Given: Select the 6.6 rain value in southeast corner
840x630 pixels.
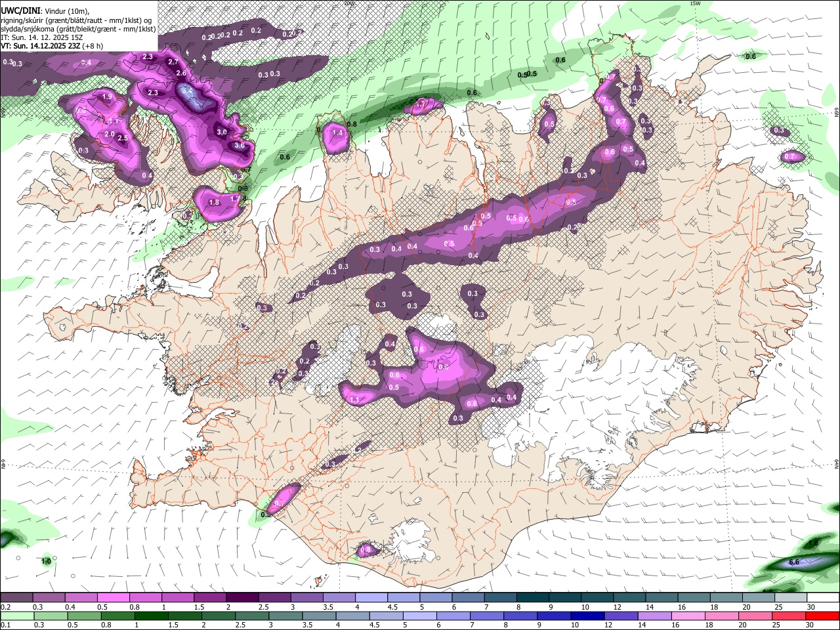Looking at the screenshot, I should pyautogui.click(x=794, y=562).
